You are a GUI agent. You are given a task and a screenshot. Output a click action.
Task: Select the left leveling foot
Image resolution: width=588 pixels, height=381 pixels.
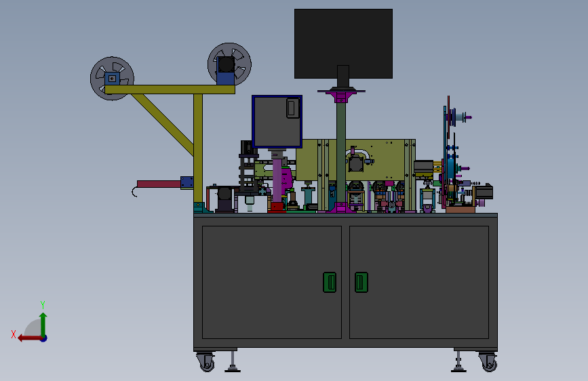tap(233, 362)
